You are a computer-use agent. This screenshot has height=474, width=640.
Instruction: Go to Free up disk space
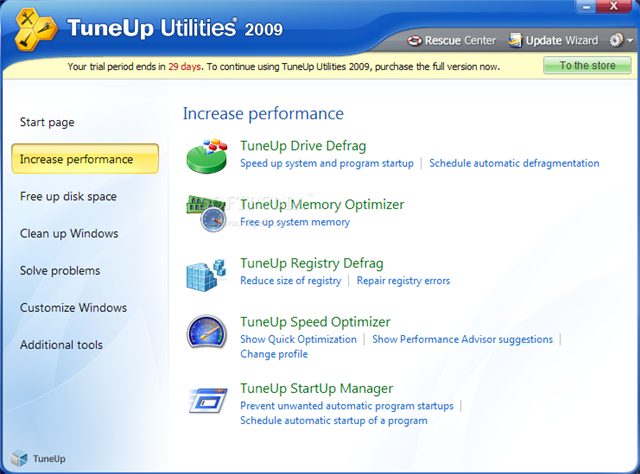point(68,196)
